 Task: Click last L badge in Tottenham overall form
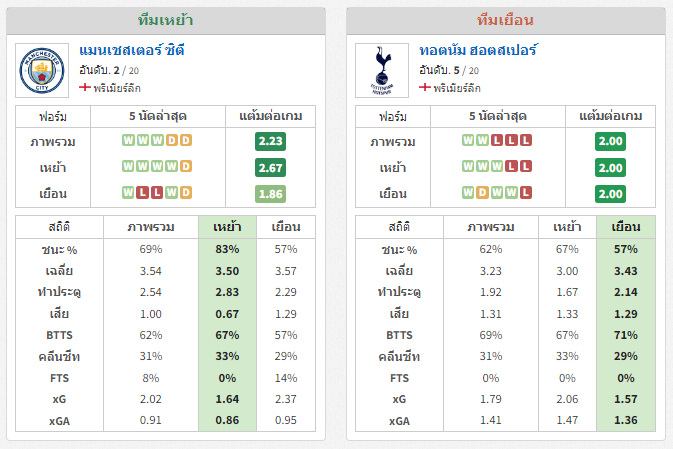point(526,140)
